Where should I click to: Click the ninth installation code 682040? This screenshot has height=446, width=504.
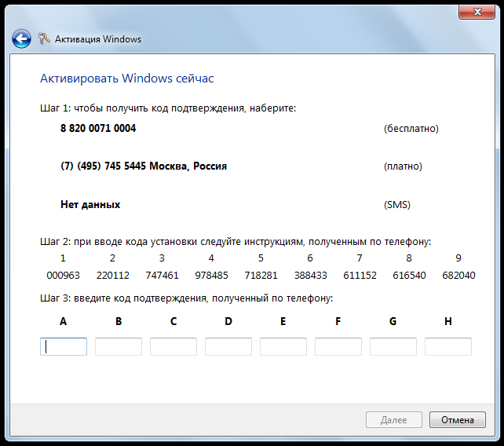coord(458,276)
